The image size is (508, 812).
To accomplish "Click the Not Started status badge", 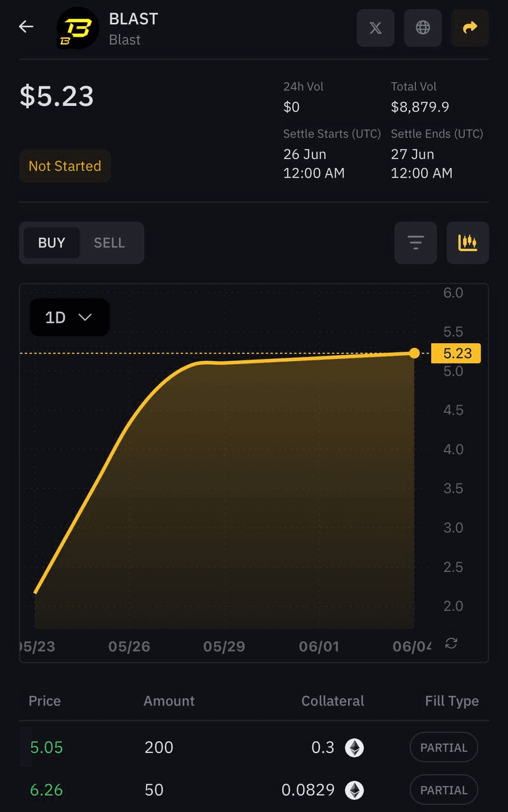I will tap(65, 166).
